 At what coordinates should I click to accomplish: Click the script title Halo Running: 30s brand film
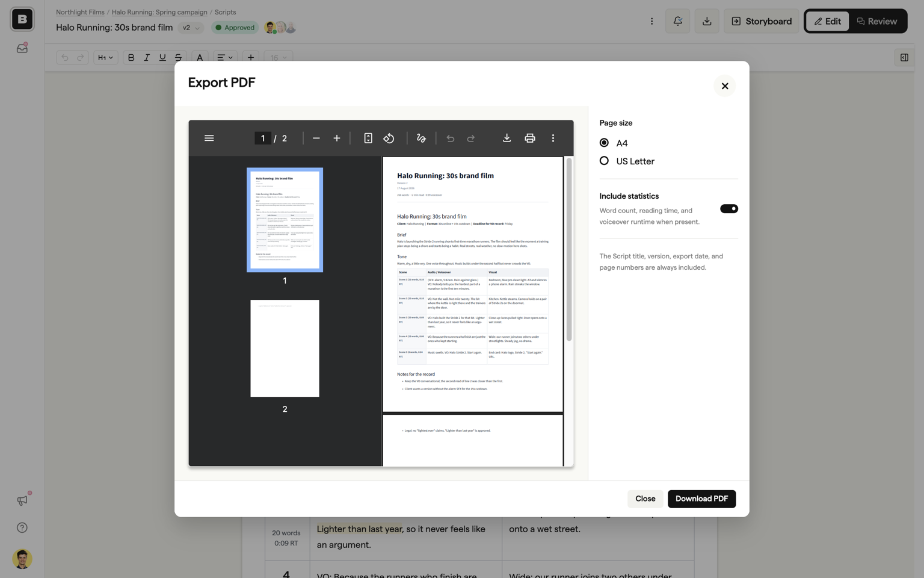114,28
